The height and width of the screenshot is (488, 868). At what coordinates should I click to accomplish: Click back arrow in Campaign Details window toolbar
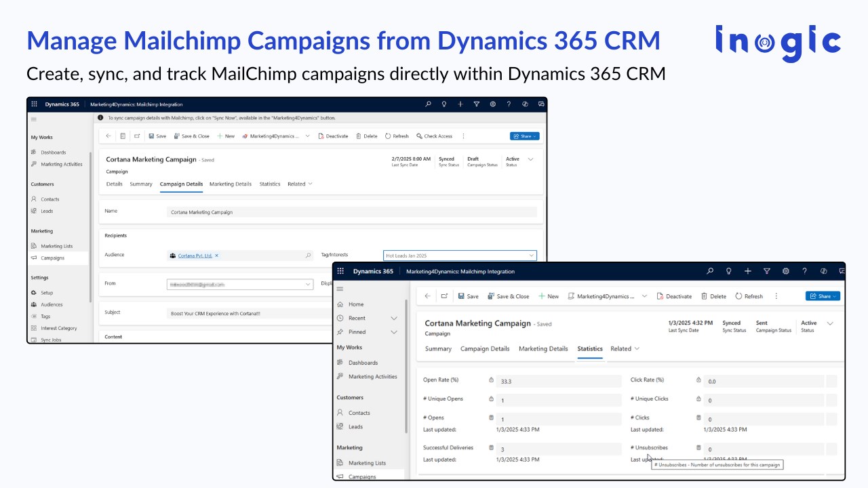click(108, 136)
